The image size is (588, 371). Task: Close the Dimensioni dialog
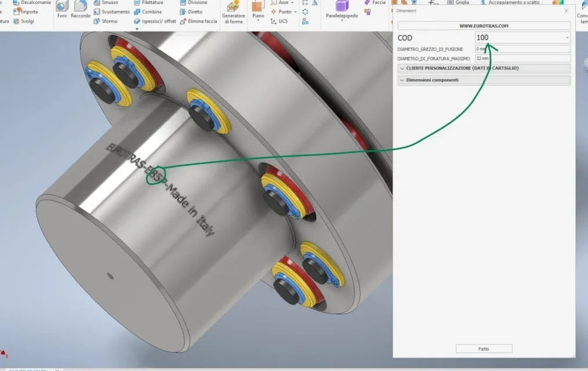click(566, 11)
